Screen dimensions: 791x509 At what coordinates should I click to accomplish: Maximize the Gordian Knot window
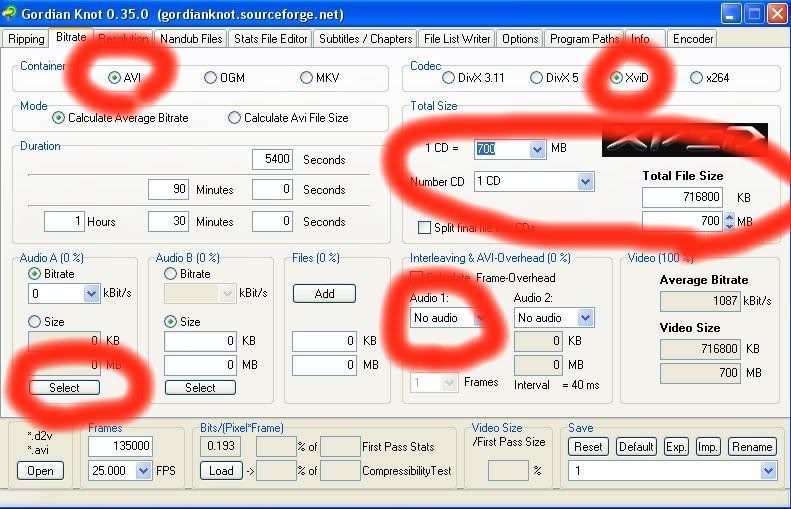click(754, 14)
